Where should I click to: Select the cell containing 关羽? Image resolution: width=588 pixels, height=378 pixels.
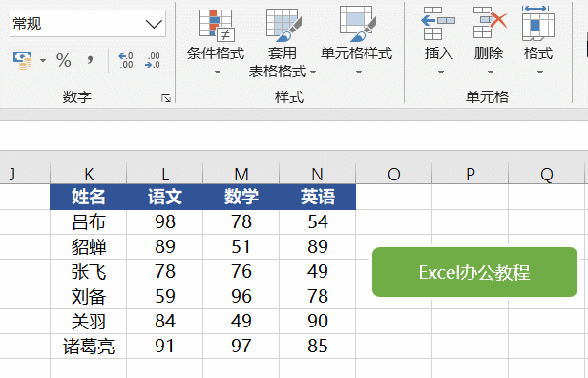89,321
